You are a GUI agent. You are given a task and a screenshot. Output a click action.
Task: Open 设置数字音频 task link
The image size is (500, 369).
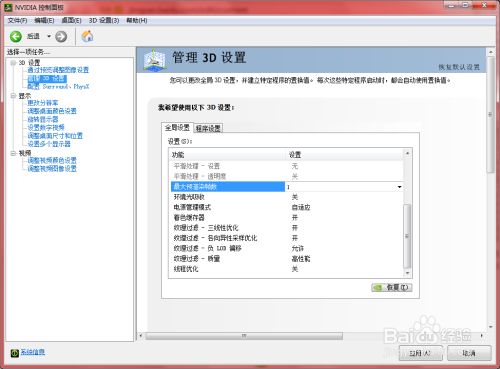(46, 127)
